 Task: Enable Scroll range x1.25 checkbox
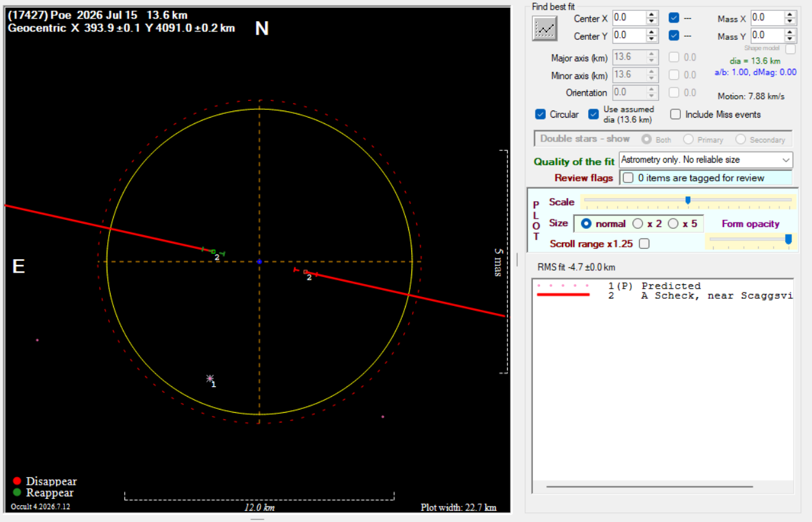(x=644, y=244)
